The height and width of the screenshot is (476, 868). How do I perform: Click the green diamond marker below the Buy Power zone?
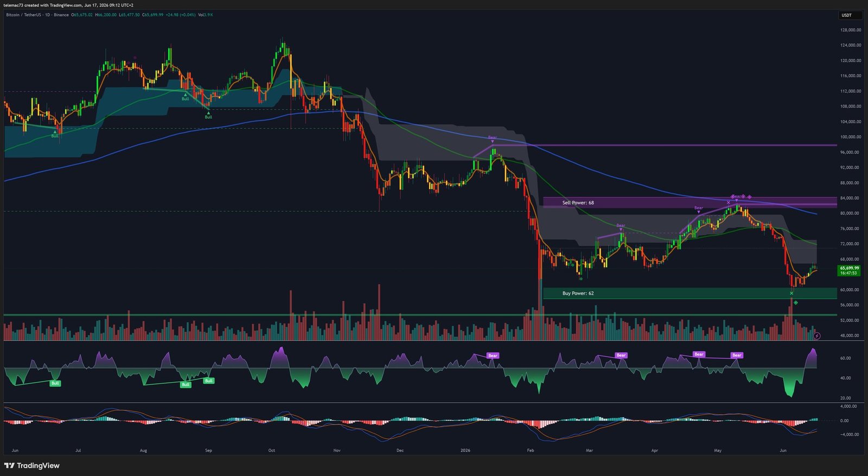[796, 303]
